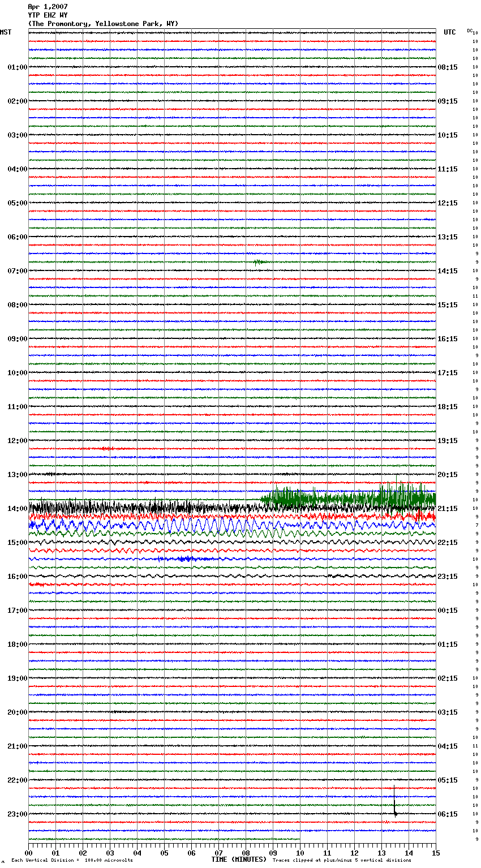Click the '03' minute tick label
The width and height of the screenshot is (481, 868).
tap(110, 853)
